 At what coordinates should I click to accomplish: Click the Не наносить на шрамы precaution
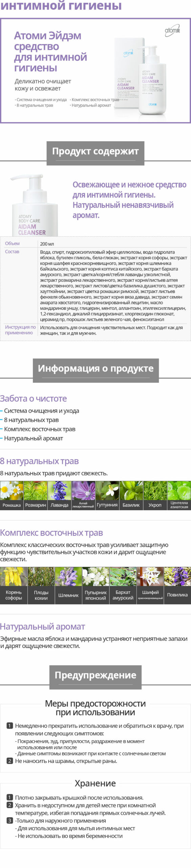(66, 761)
